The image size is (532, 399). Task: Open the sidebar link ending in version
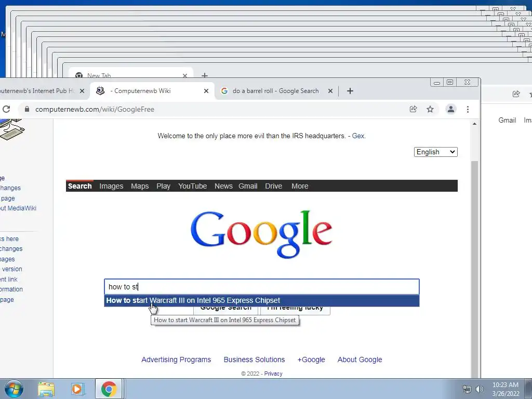pyautogui.click(x=11, y=269)
